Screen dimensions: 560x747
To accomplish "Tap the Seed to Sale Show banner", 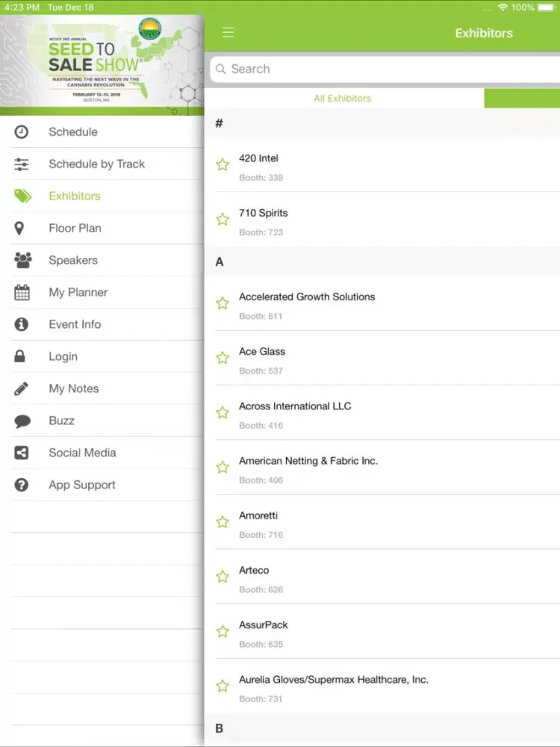I will point(102,65).
